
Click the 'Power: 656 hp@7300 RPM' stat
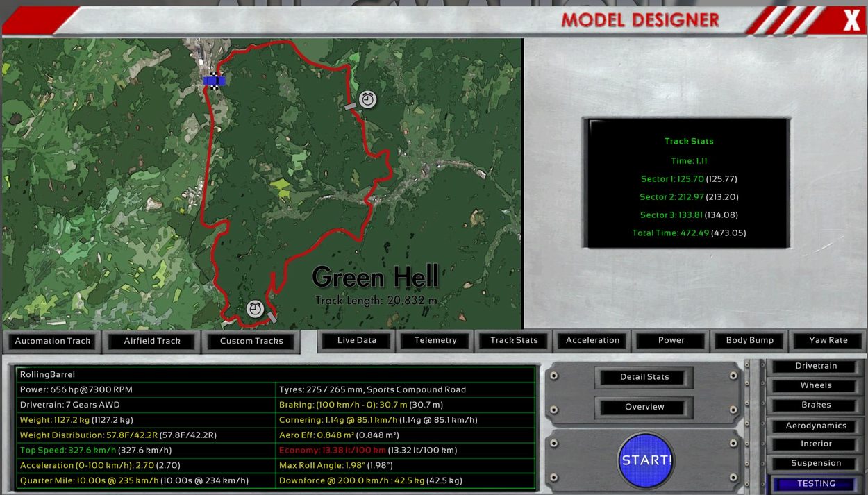coord(76,390)
